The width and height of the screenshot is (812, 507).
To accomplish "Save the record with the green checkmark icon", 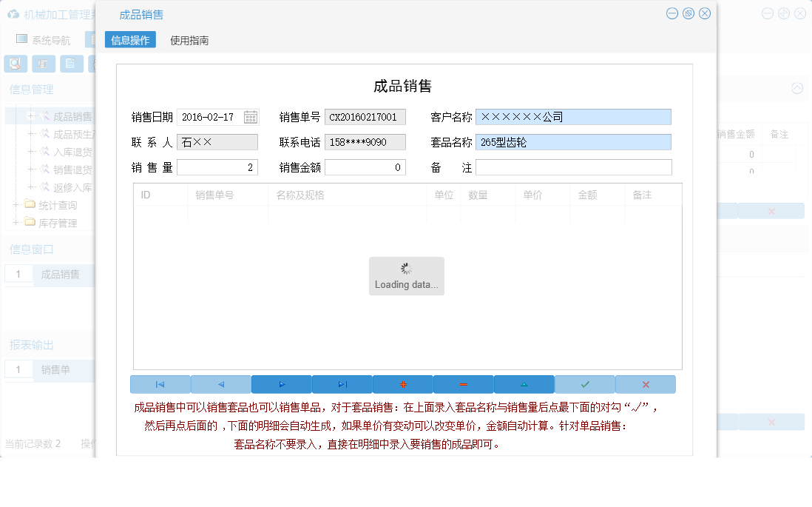I will click(x=584, y=383).
